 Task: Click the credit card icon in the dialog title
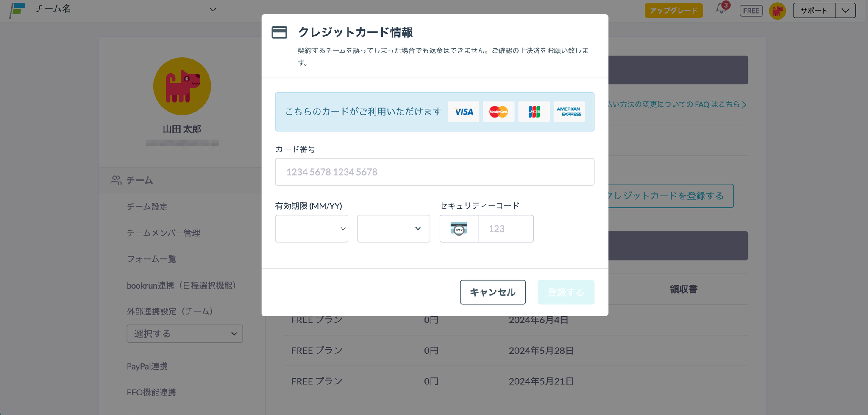(x=279, y=32)
